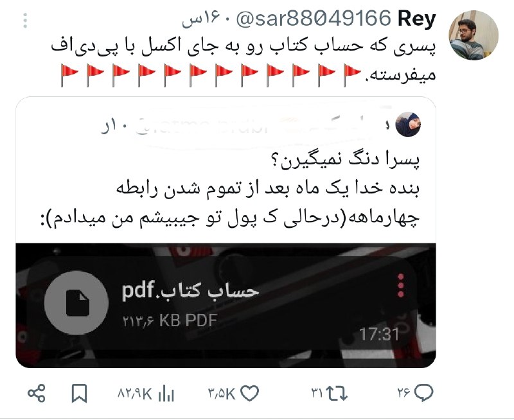The height and width of the screenshot is (420, 514).
Task: Open the quoted tweet author's avatar
Action: (408, 124)
